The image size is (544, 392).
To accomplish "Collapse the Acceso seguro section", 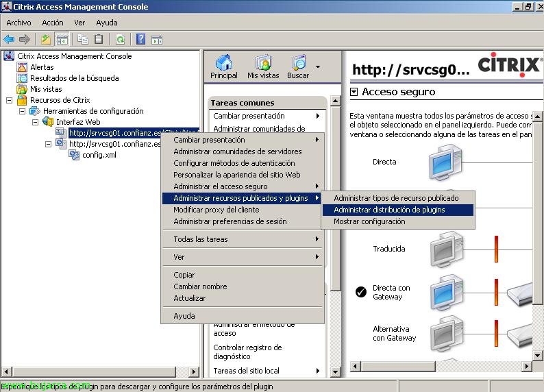I will [354, 92].
